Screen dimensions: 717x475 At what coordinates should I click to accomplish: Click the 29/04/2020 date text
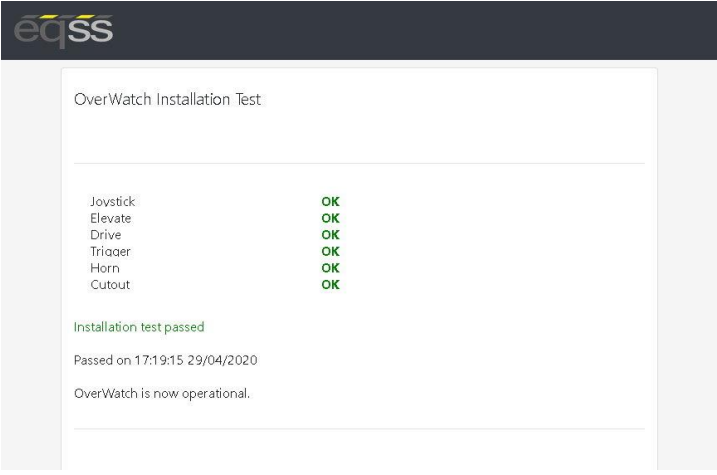tap(222, 360)
